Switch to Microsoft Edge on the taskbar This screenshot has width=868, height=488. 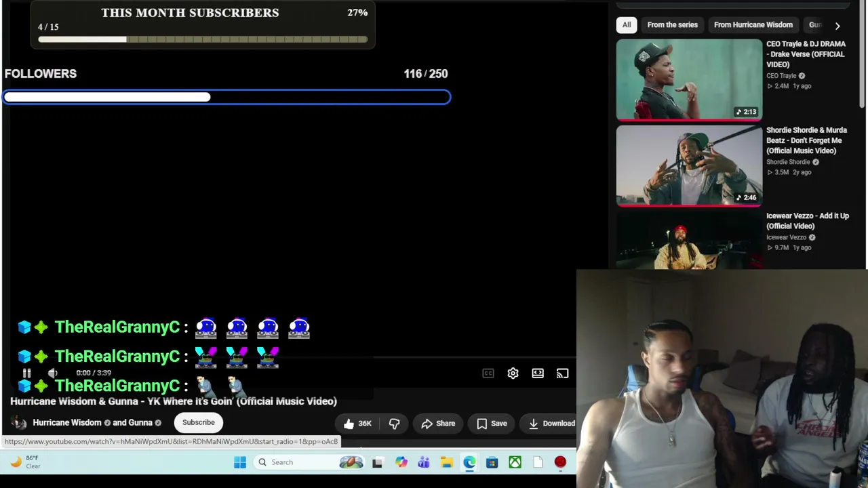tap(469, 462)
